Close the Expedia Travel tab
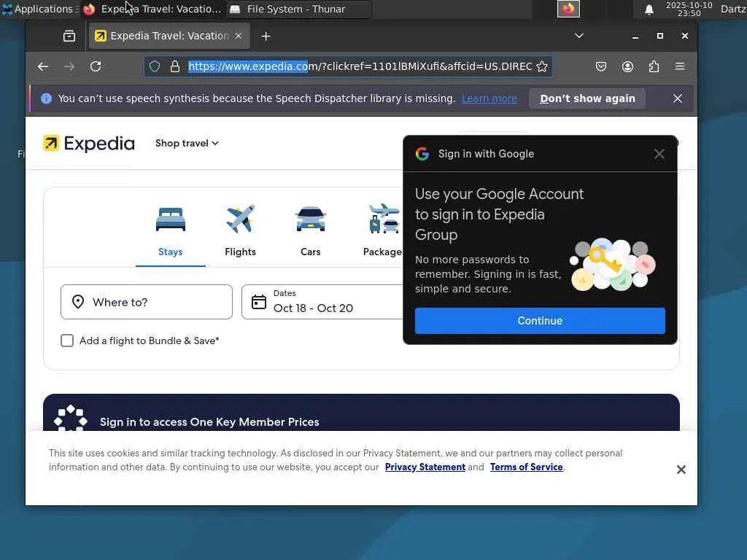The image size is (747, 560). tap(239, 36)
